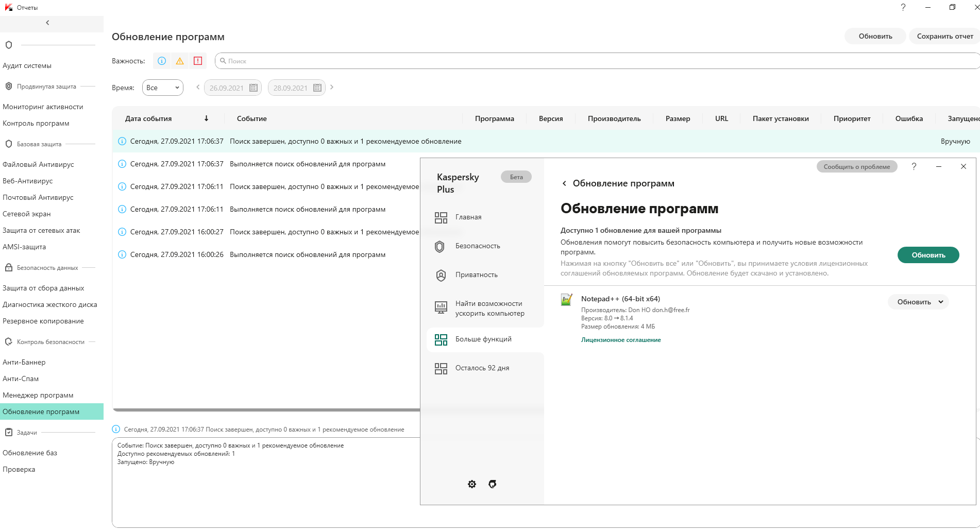This screenshot has height=532, width=980.
Task: Open help icon in Kaspersky Plus window
Action: click(x=914, y=166)
